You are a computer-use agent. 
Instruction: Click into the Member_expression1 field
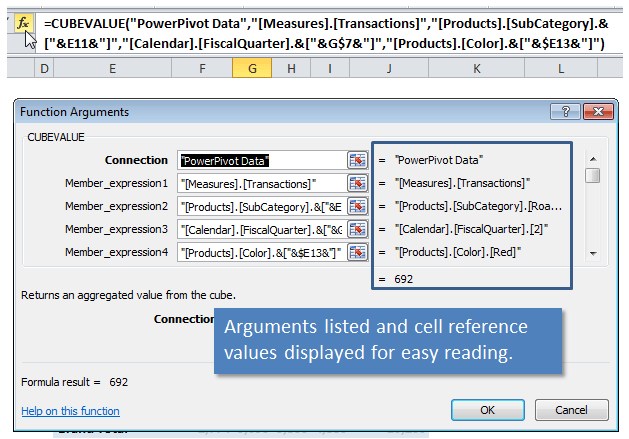click(260, 183)
